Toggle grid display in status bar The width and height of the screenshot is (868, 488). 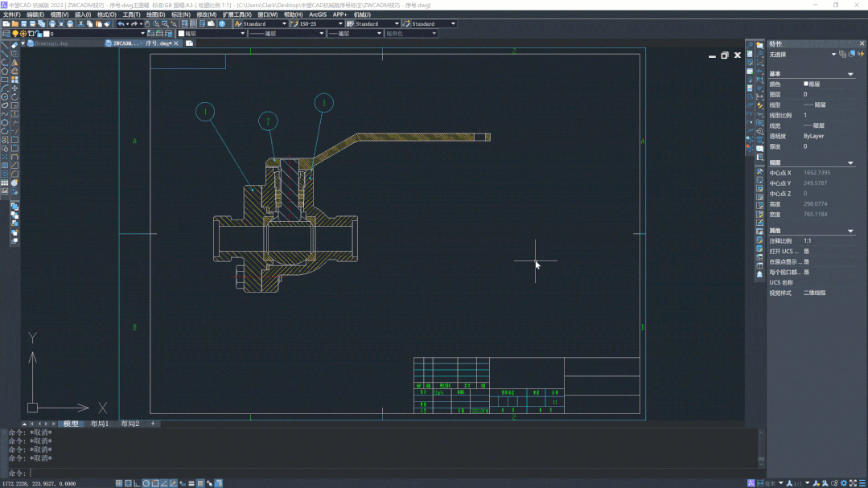coord(129,483)
